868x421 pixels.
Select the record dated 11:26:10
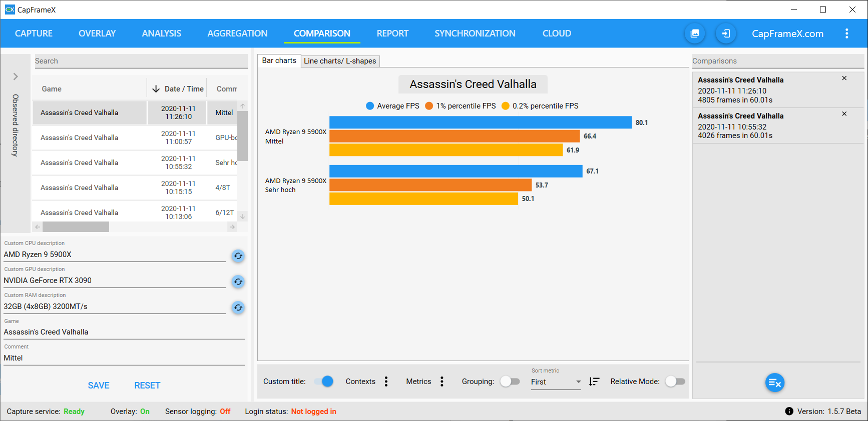point(135,112)
